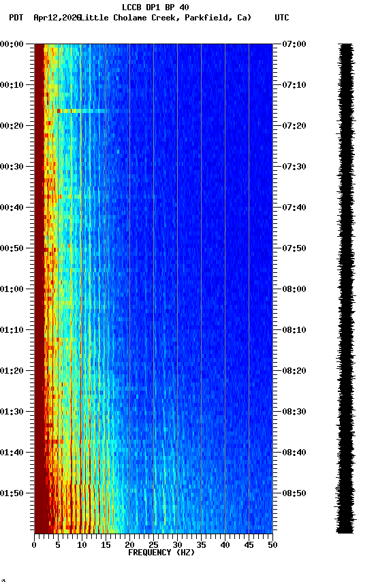Screen dimensions: 376x588
Task: Click the 01:00 PDT time label
Action: coord(12,289)
